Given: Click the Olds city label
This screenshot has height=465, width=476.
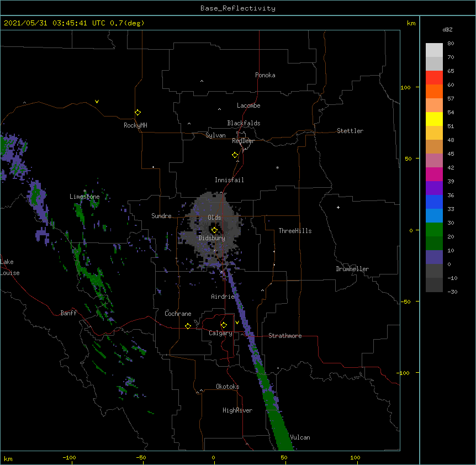Looking at the screenshot, I should pos(214,218).
